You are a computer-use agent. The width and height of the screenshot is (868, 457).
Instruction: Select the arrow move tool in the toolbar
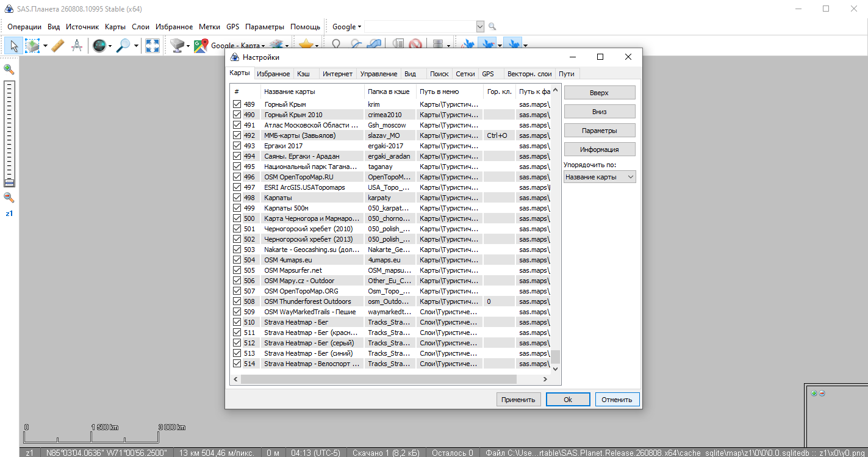[x=13, y=45]
